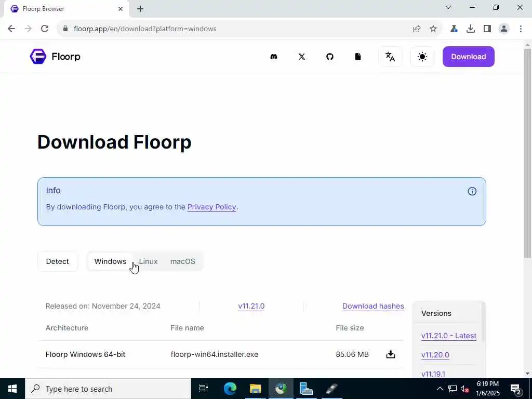Image resolution: width=532 pixels, height=399 pixels.
Task: Select the Floorp Browser tab
Action: 66,9
